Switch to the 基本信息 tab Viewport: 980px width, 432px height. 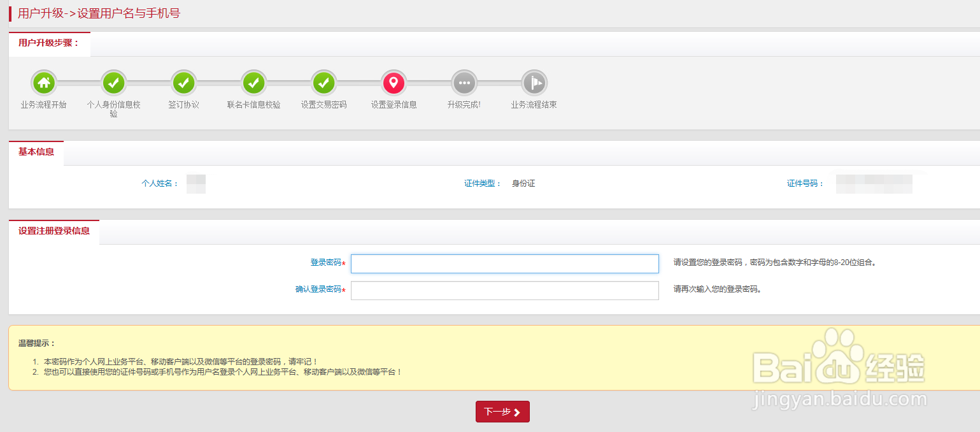36,153
